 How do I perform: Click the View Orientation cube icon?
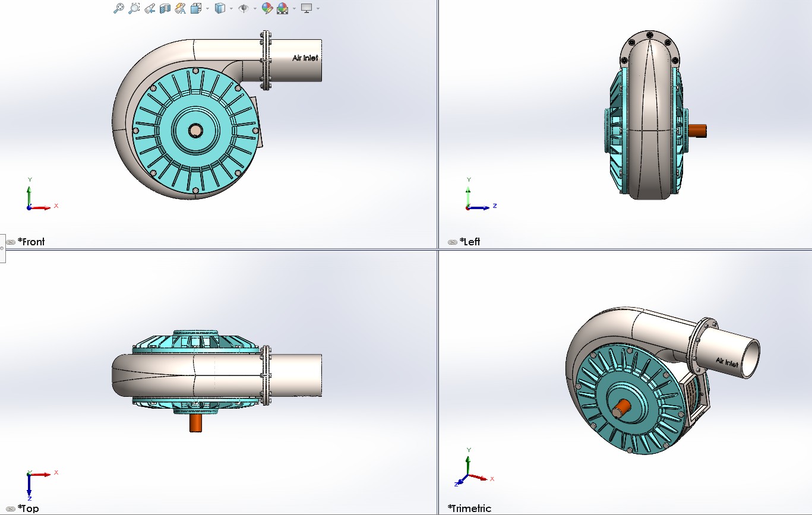(x=195, y=8)
